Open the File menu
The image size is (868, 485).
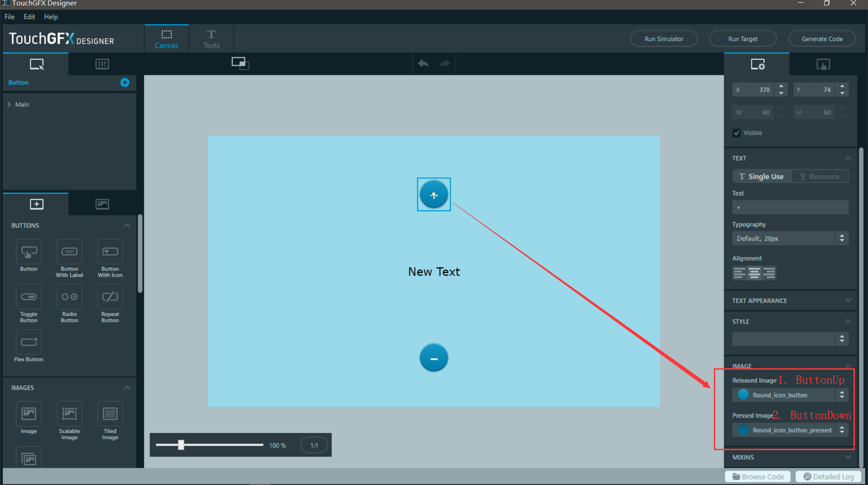[9, 17]
